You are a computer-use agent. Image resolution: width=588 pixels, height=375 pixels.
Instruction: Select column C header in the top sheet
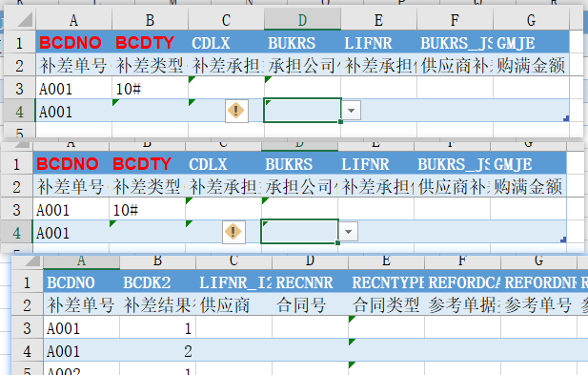pos(226,20)
